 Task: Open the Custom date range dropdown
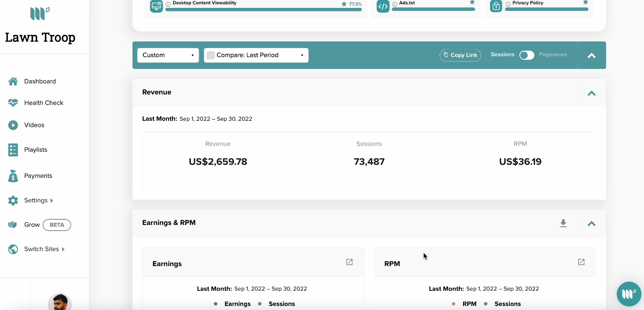click(x=168, y=55)
